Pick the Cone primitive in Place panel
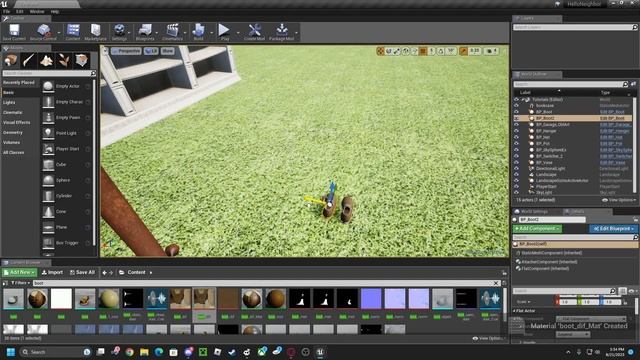Screen dimensions: 640x360 point(67,211)
